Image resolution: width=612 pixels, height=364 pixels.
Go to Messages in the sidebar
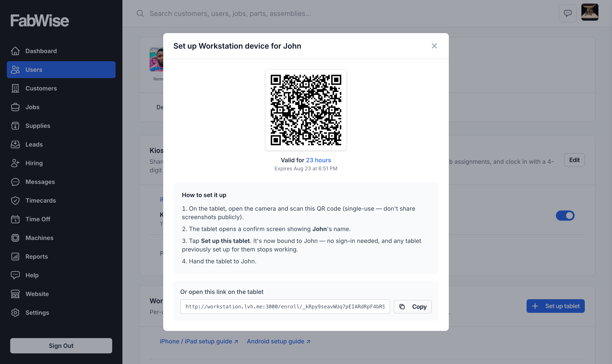click(x=61, y=182)
